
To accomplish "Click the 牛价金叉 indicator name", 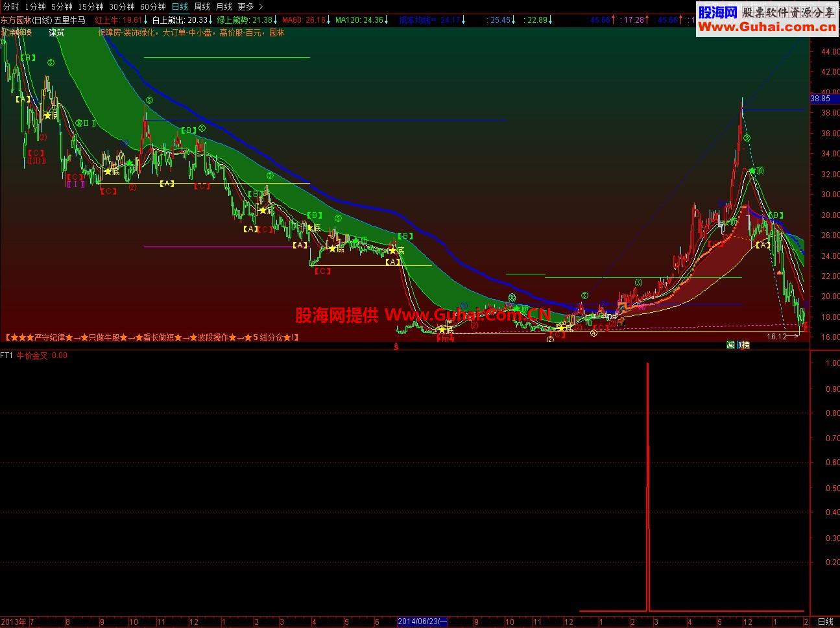I will [32, 355].
